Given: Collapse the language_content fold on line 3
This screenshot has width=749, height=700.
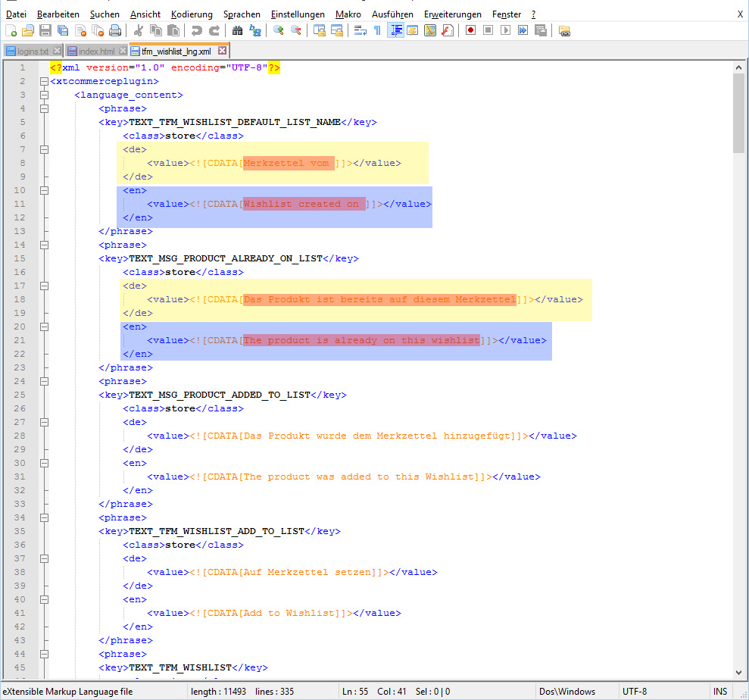Looking at the screenshot, I should tap(44, 95).
